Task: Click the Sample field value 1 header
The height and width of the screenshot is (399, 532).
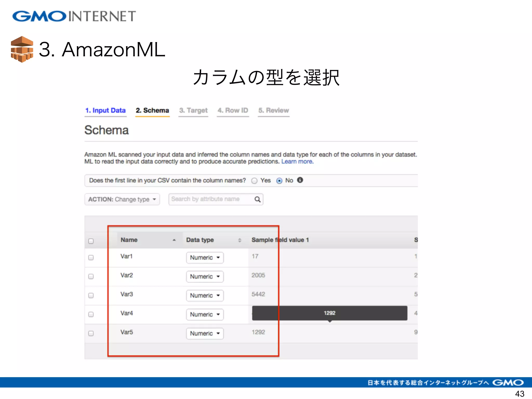Action: coord(280,240)
